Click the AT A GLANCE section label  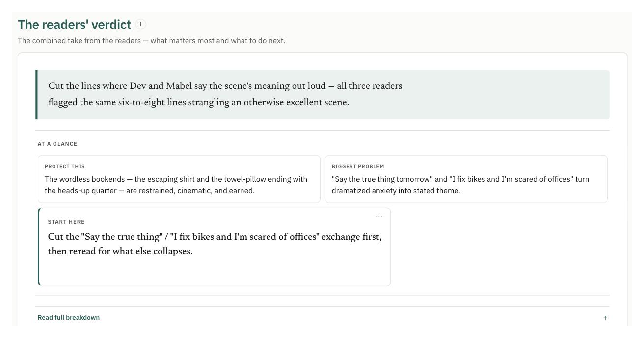(57, 144)
